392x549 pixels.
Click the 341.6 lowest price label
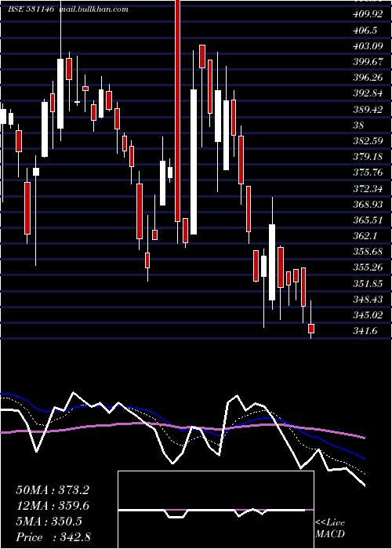pyautogui.click(x=365, y=331)
